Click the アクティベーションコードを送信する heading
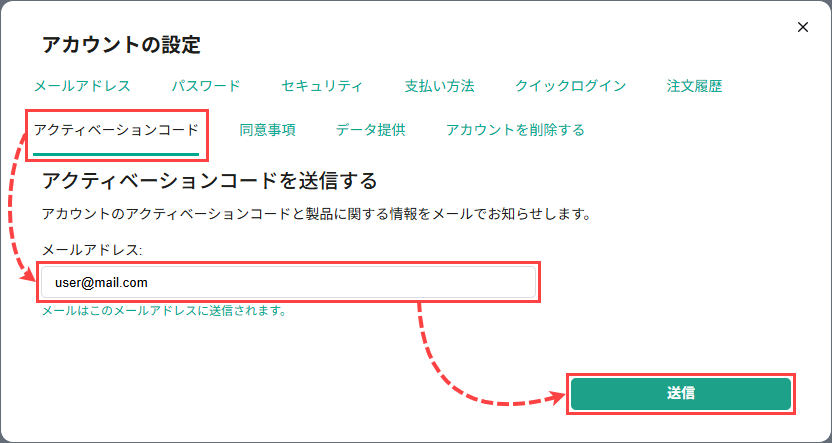Viewport: 832px width, 443px height. click(209, 181)
